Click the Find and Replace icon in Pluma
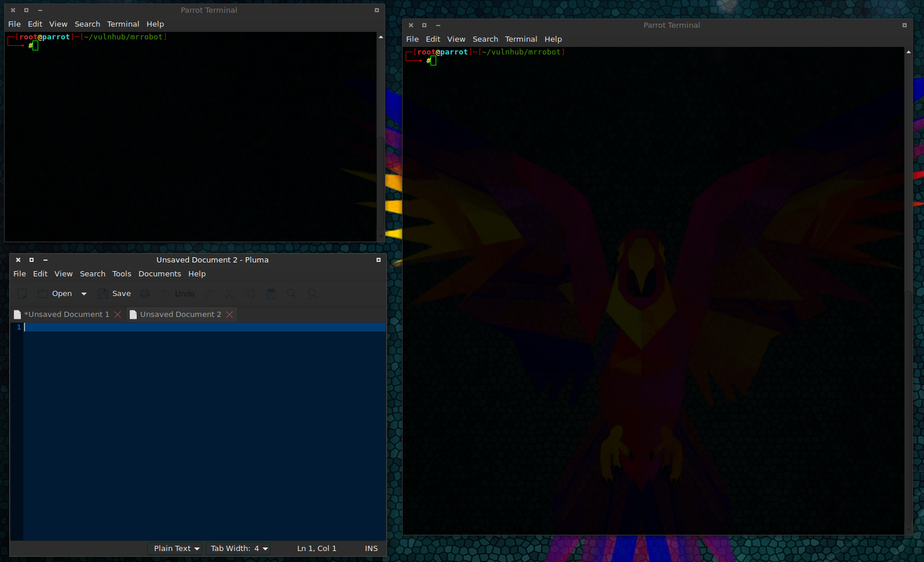Image resolution: width=924 pixels, height=562 pixels. (x=312, y=294)
